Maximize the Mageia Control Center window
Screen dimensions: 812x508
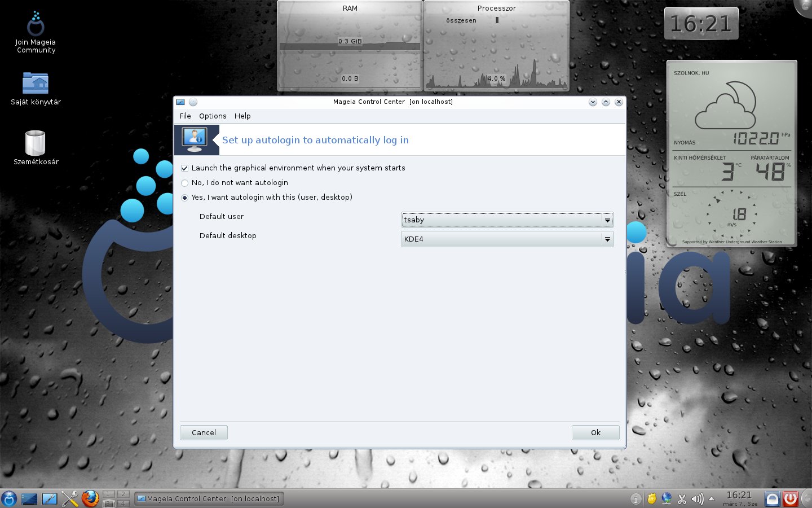606,102
